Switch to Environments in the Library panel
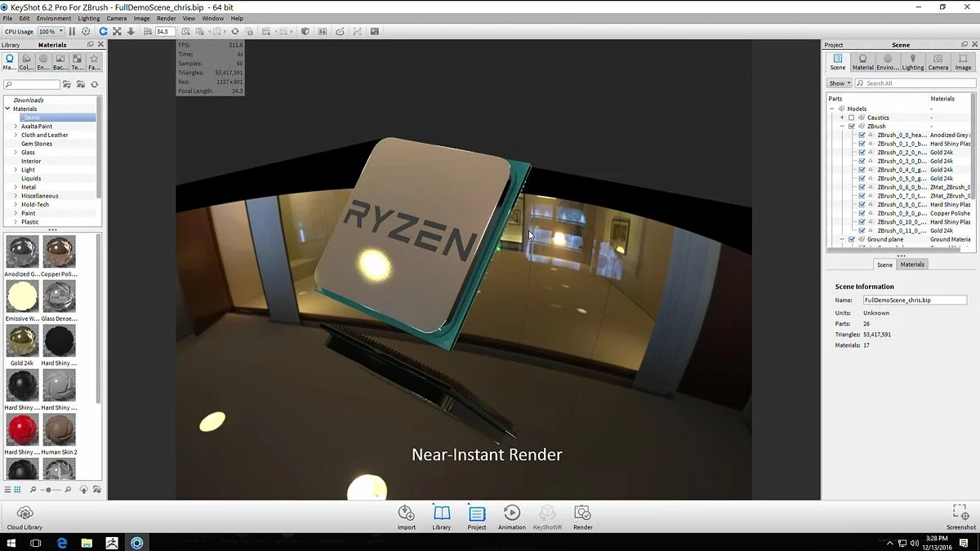The width and height of the screenshot is (980, 551). (43, 62)
